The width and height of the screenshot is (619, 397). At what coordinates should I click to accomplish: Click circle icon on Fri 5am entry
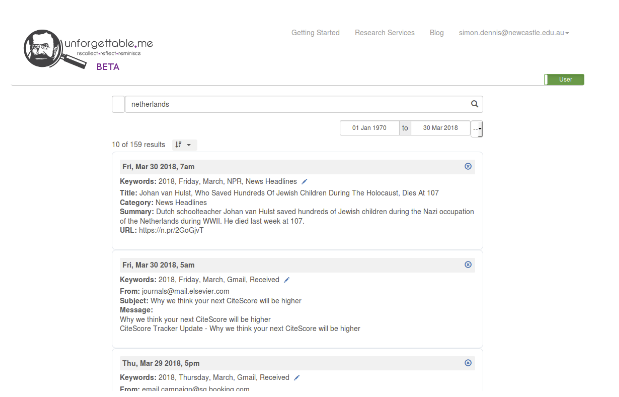pos(468,265)
